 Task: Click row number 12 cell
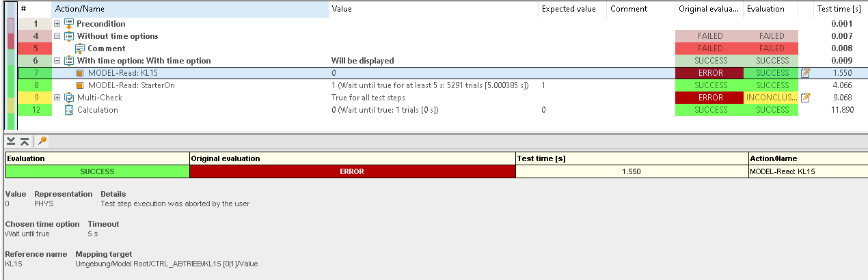pos(35,110)
